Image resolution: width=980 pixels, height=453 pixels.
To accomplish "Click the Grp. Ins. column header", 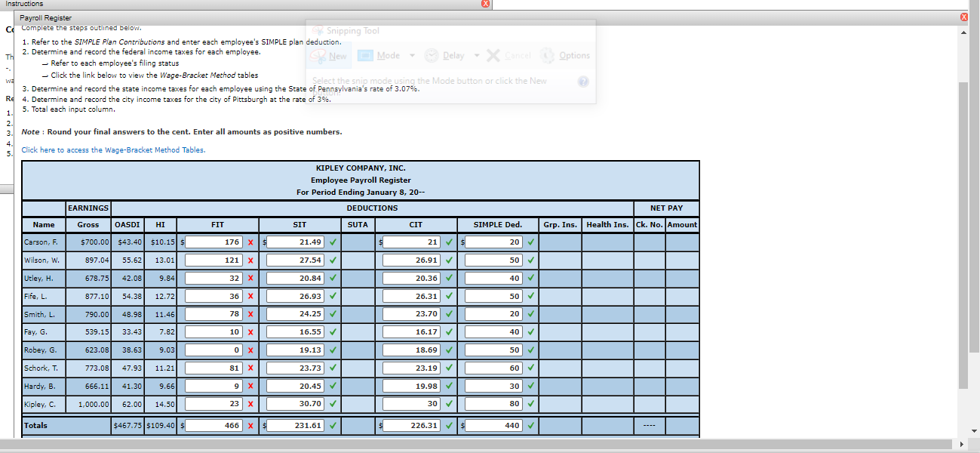I will pyautogui.click(x=561, y=224).
